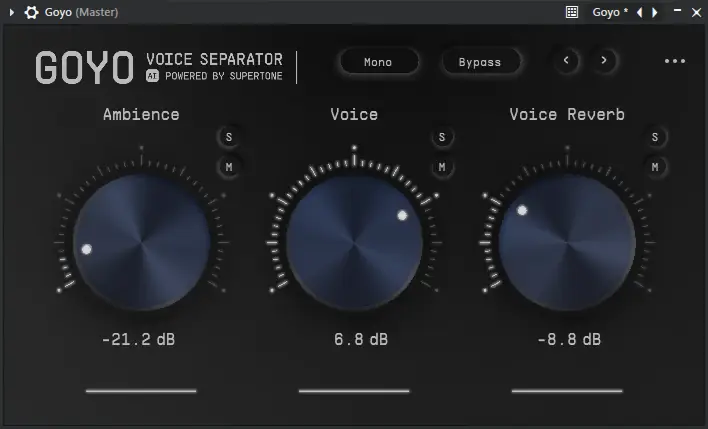This screenshot has width=708, height=429.
Task: Click the GOYO logo text
Action: (84, 67)
